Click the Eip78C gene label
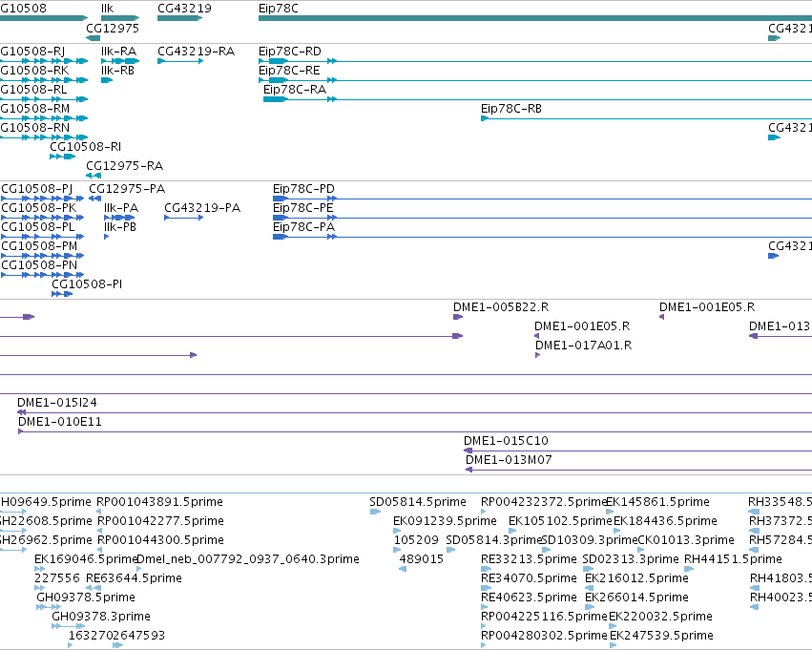This screenshot has height=650, width=812. click(x=278, y=9)
